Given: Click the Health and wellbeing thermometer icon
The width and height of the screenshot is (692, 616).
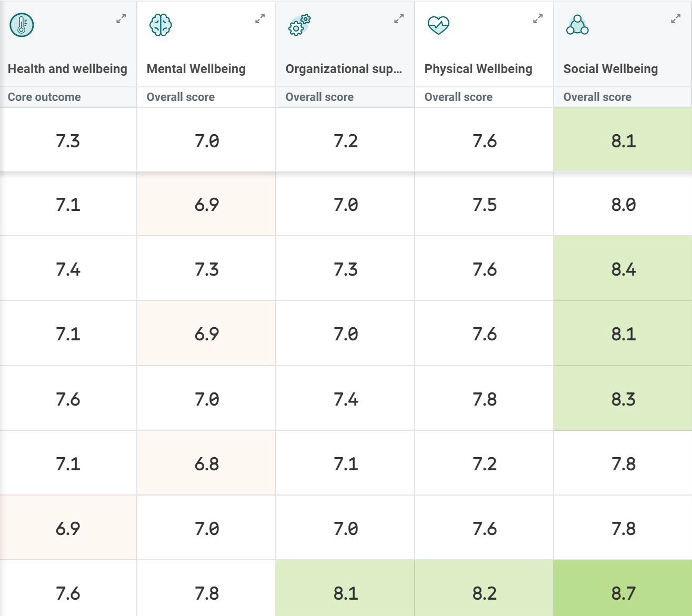Looking at the screenshot, I should (22, 25).
